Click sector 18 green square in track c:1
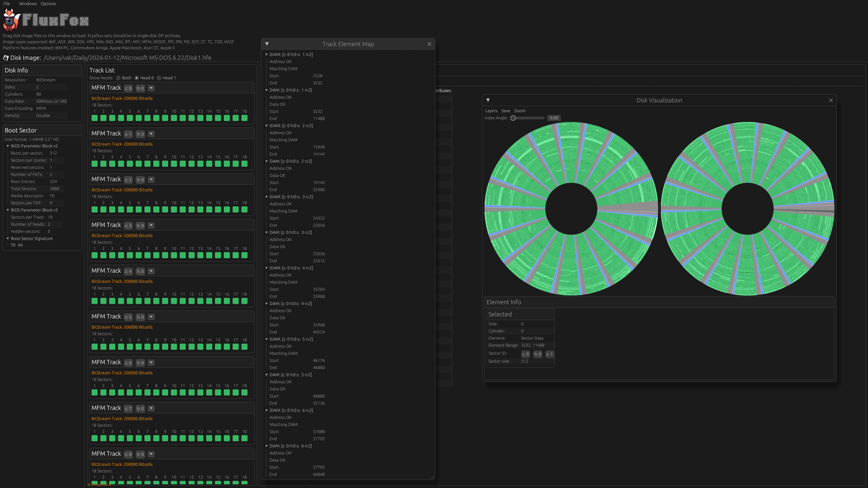The height and width of the screenshot is (488, 868). point(245,164)
